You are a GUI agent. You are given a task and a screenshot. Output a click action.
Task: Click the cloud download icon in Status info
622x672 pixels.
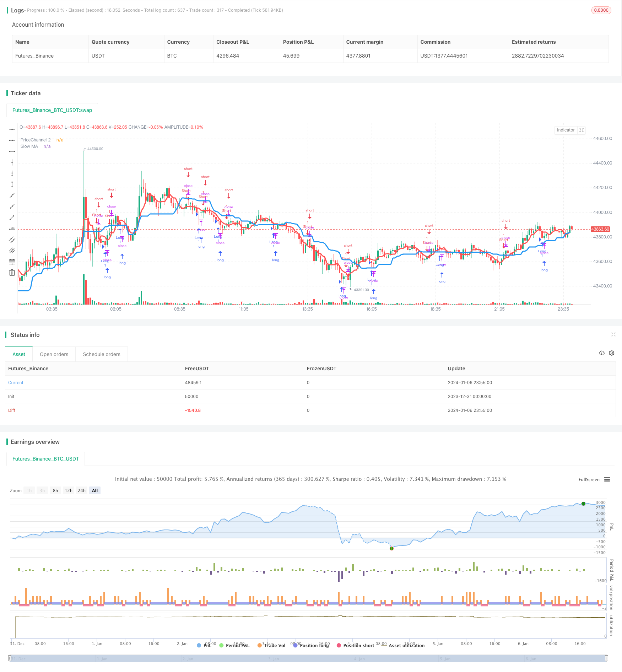[602, 353]
